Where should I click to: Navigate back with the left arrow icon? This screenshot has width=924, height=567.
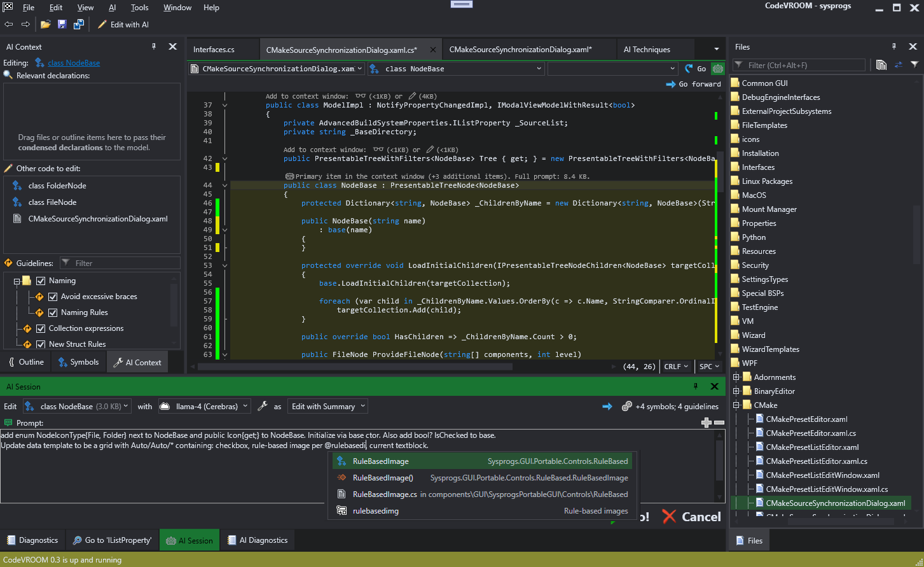(x=8, y=24)
